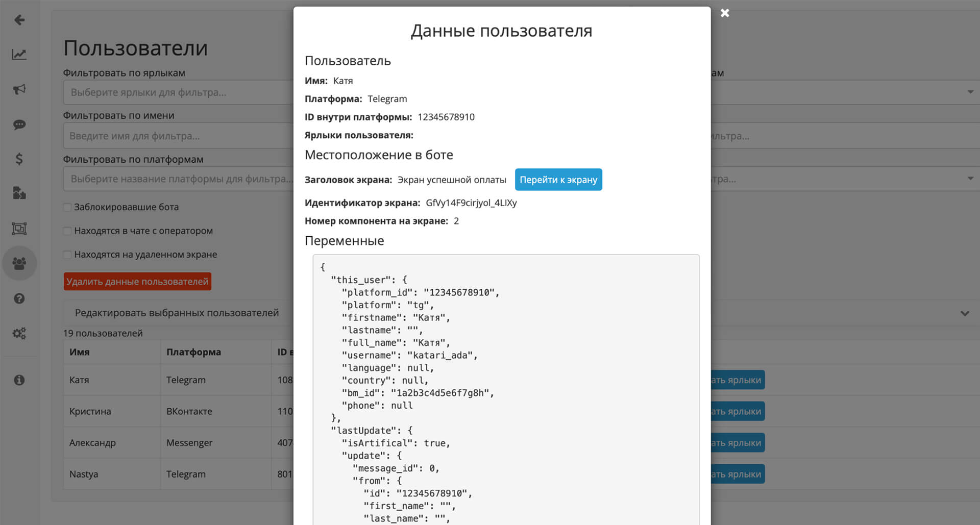This screenshot has width=980, height=525.
Task: Select the users group icon in sidebar
Action: pyautogui.click(x=19, y=263)
